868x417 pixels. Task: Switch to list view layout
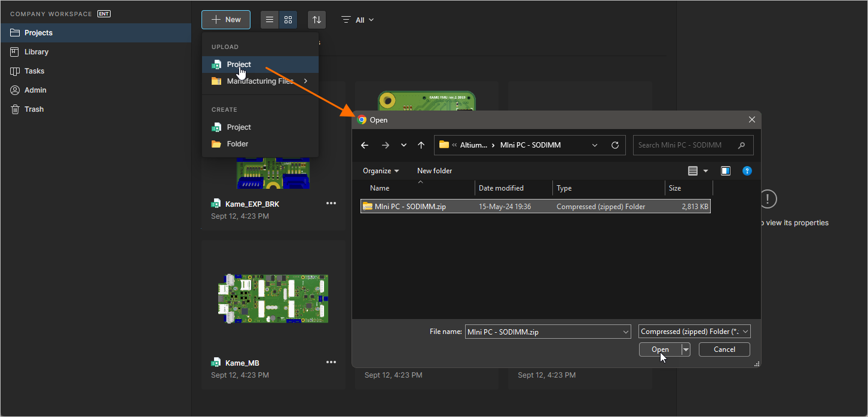[270, 20]
